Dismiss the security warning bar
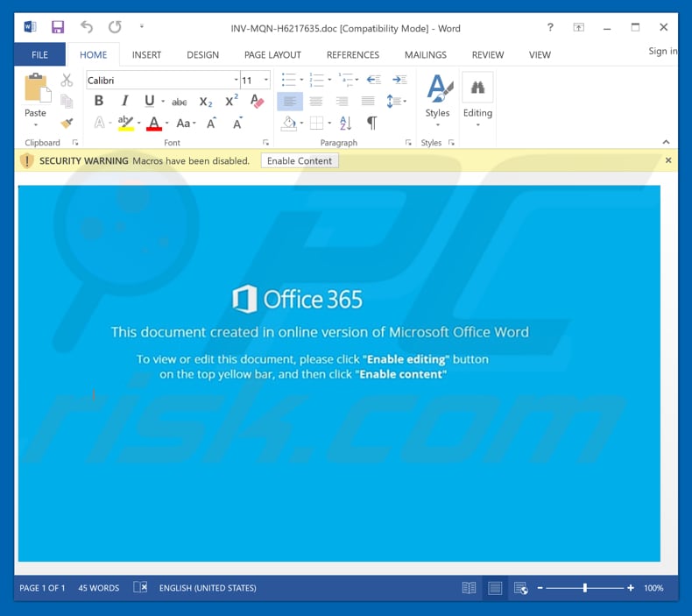Viewport: 692px width, 616px height. tap(668, 160)
